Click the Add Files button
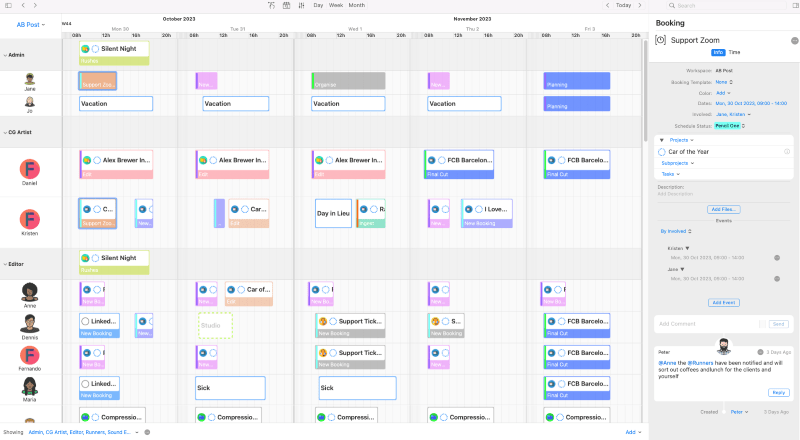 (x=724, y=209)
